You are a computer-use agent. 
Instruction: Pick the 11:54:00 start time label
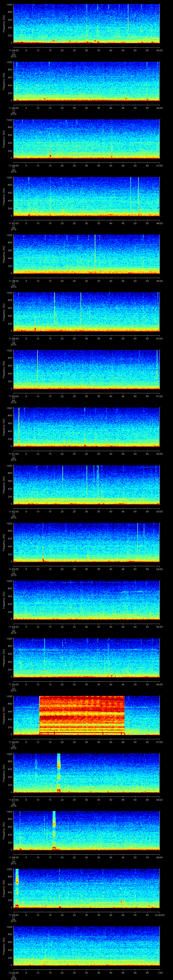[x=13, y=627]
